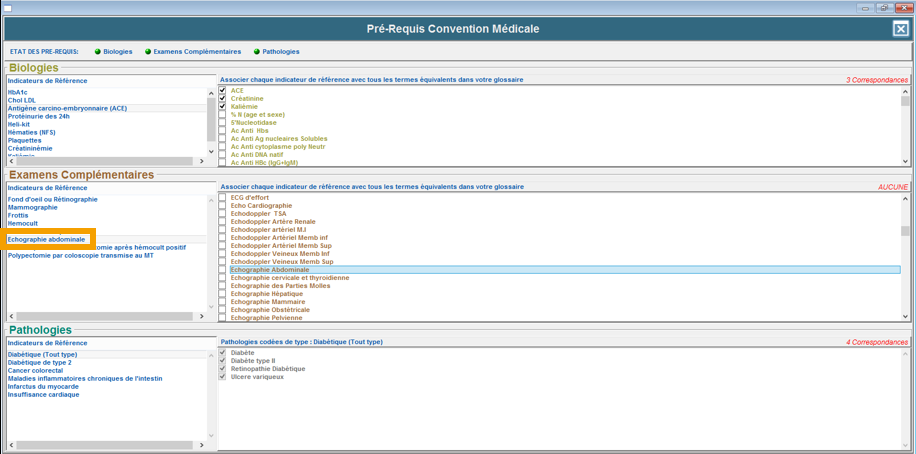Uncheck the ACE checkbox
The image size is (916, 454).
click(x=223, y=91)
